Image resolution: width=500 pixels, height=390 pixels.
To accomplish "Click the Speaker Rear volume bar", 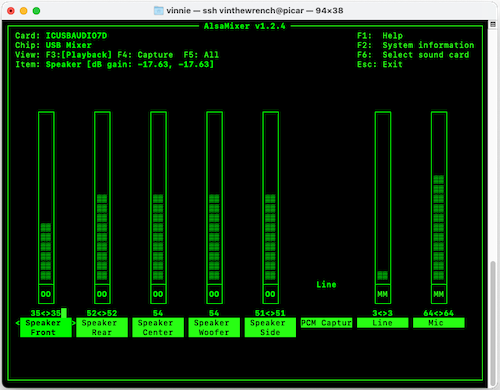I will click(x=102, y=198).
